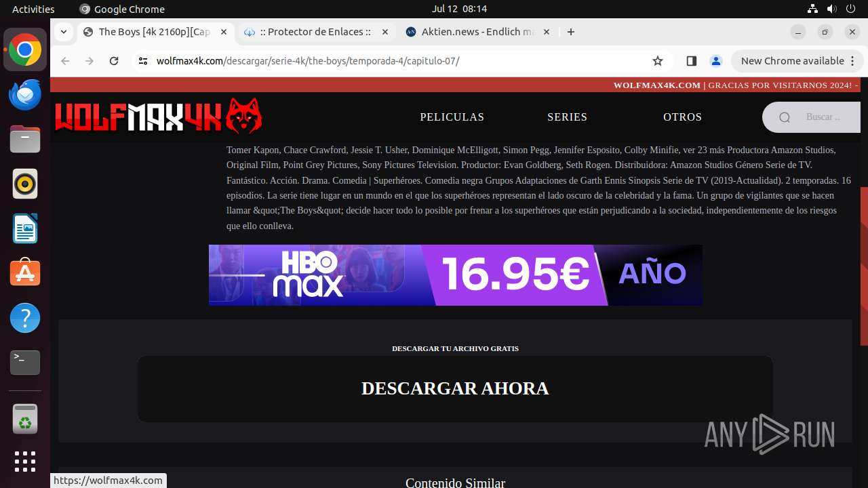868x488 pixels.
Task: Switch to Protector de Enlaces tab
Action: (315, 32)
